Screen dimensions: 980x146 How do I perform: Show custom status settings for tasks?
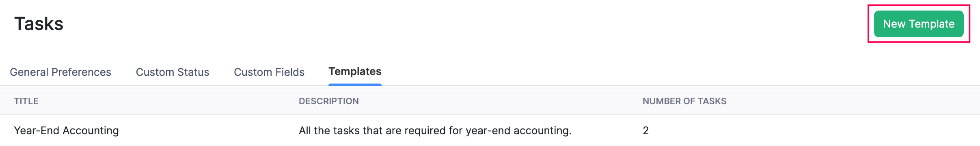[x=173, y=72]
